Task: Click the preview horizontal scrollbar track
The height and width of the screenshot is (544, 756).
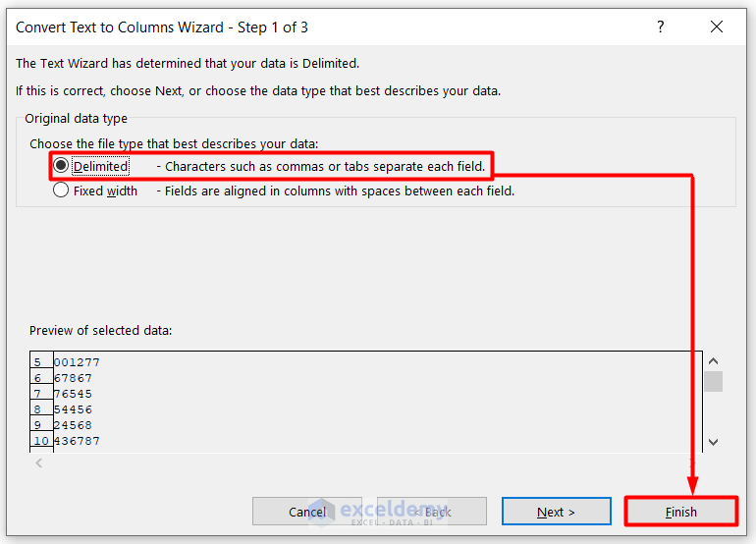Action: tap(363, 462)
